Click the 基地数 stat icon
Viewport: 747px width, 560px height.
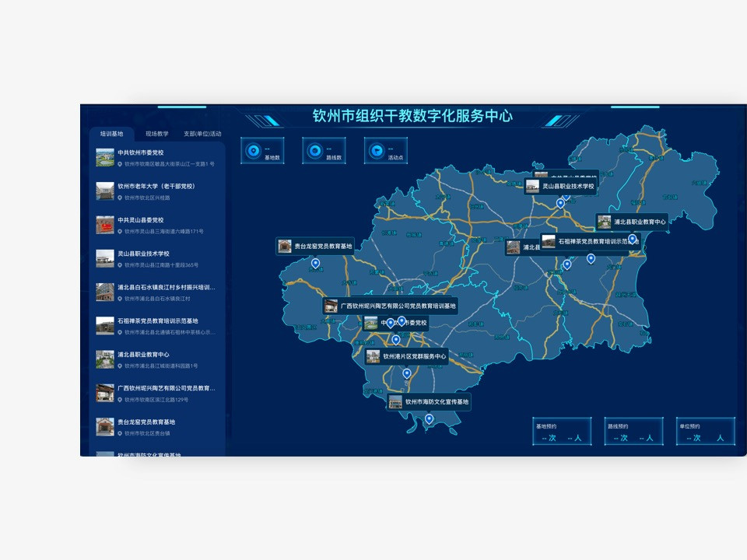(252, 150)
